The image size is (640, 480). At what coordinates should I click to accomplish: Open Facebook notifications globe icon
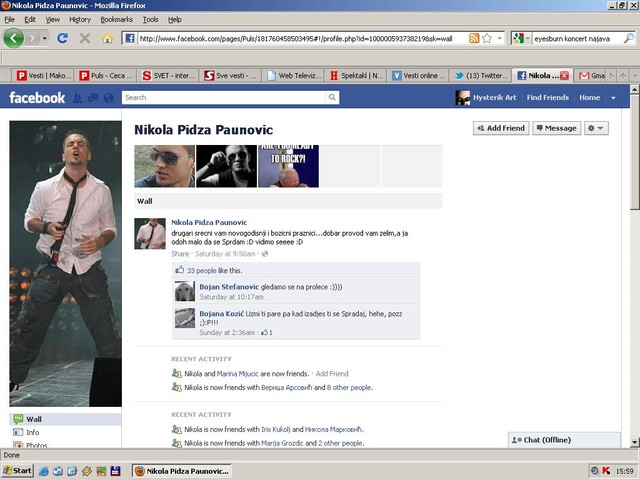109,98
